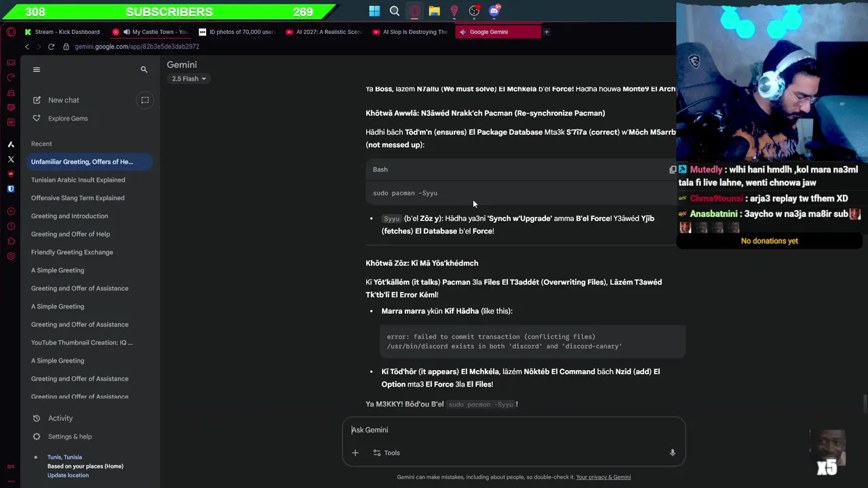
Task: Click the plus attach icon in prompt box
Action: [355, 453]
